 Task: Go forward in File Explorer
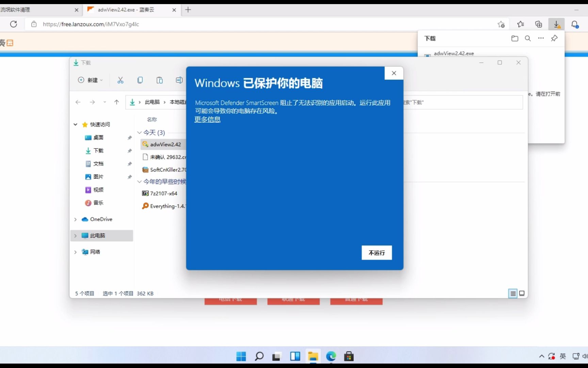tap(92, 102)
